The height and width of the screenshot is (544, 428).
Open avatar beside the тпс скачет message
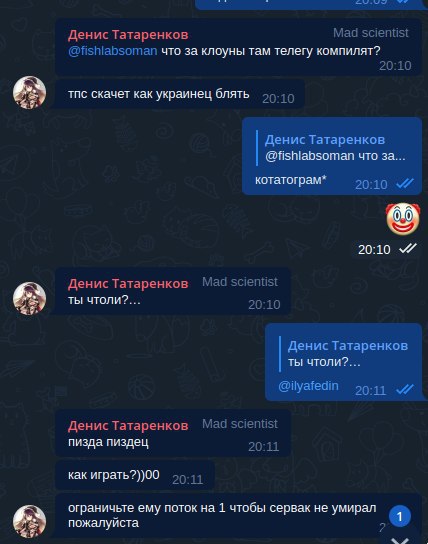[29, 92]
